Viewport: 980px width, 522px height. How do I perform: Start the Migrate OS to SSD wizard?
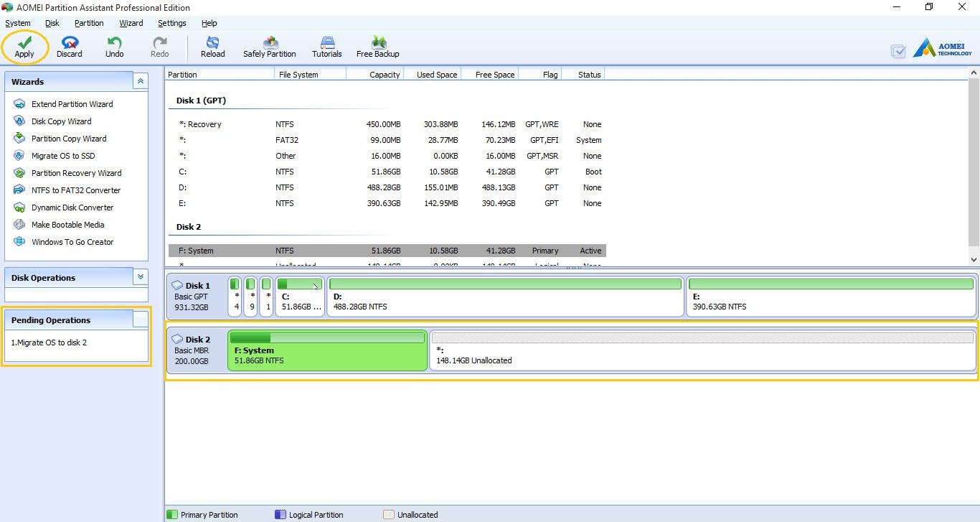click(x=63, y=156)
